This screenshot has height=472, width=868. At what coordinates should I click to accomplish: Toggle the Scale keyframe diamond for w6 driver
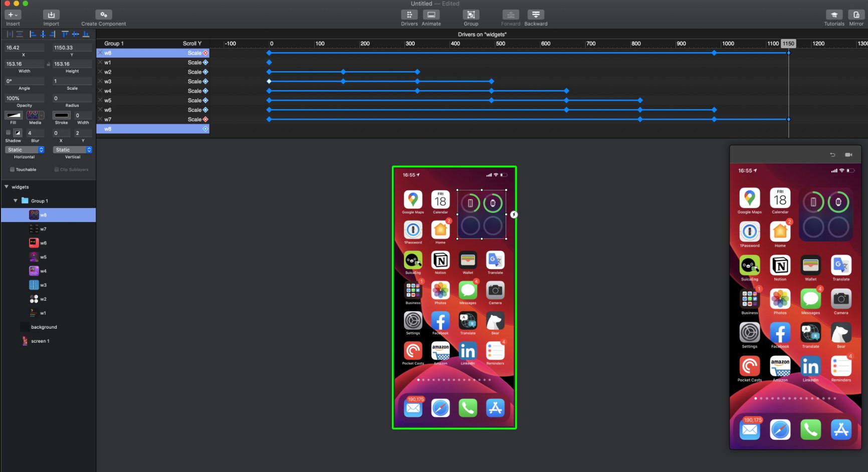click(x=205, y=110)
